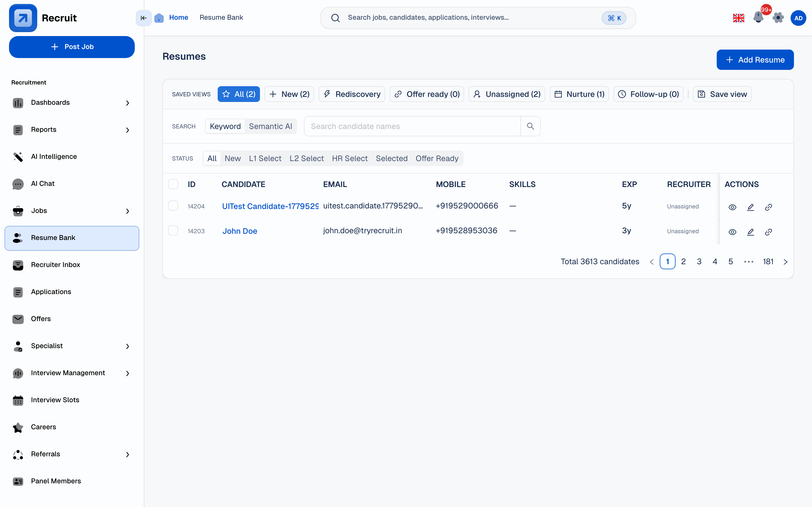The image size is (812, 507).
Task: Expand the Dashboards menu chevron
Action: [x=127, y=103]
